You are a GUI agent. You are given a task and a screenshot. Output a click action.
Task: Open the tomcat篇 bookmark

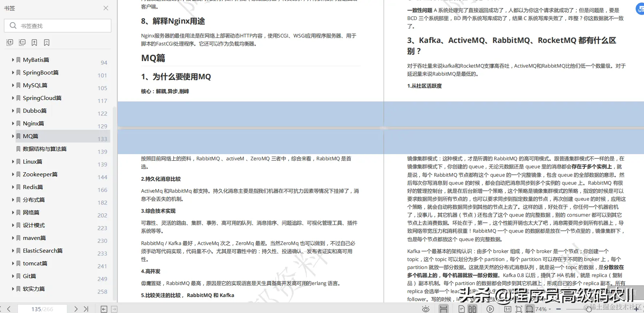(35, 263)
